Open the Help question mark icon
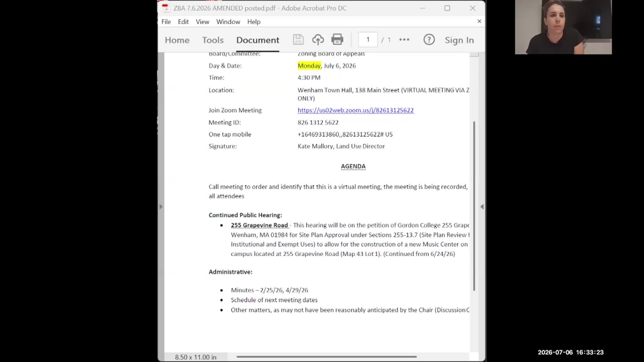The height and width of the screenshot is (362, 644). click(429, 40)
